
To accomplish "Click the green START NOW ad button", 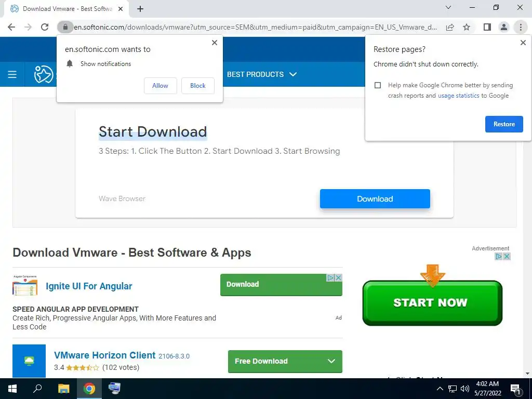I will click(x=432, y=303).
